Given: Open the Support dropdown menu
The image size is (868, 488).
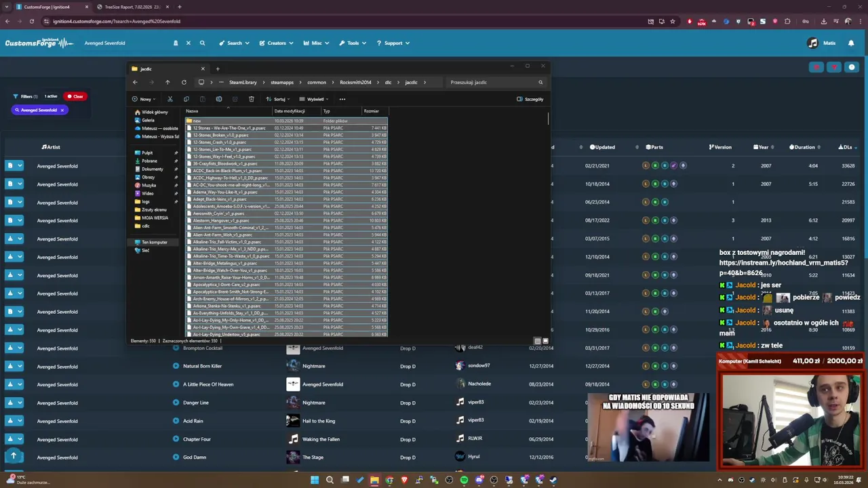Looking at the screenshot, I should click(x=393, y=43).
